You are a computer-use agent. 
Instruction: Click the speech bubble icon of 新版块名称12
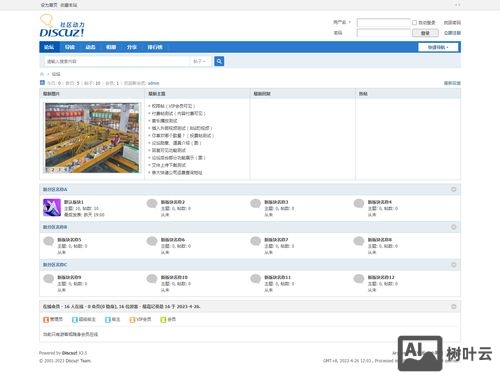coord(359,279)
